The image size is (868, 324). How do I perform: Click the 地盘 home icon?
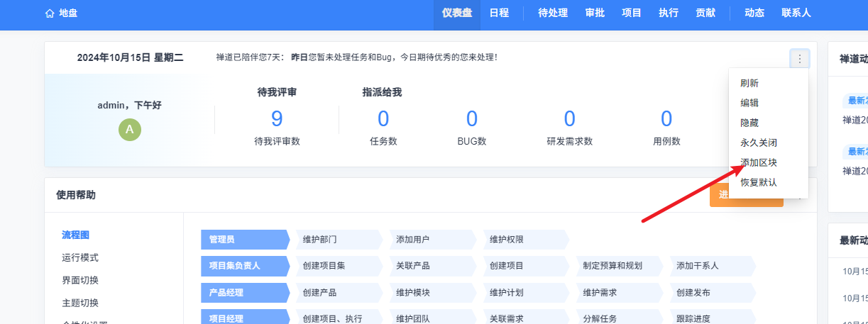pyautogui.click(x=50, y=13)
